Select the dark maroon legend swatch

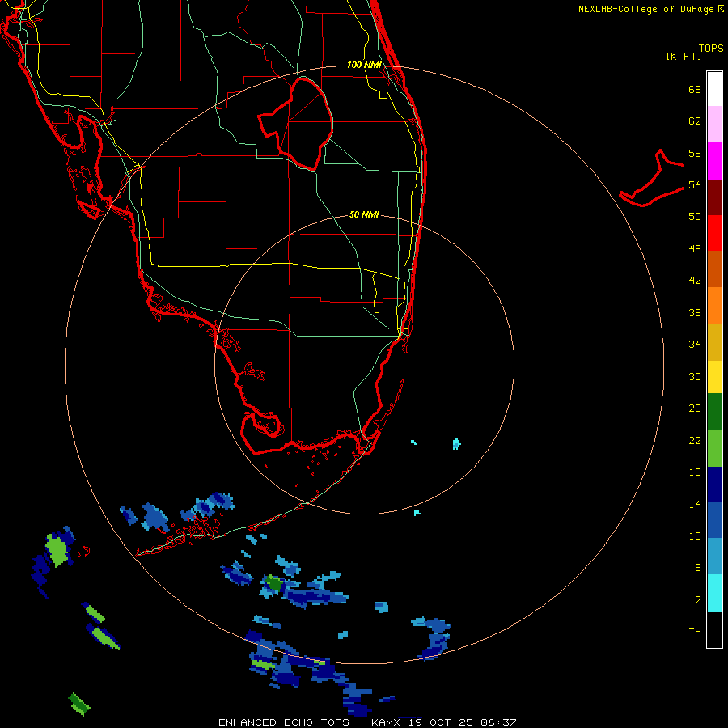(x=714, y=197)
